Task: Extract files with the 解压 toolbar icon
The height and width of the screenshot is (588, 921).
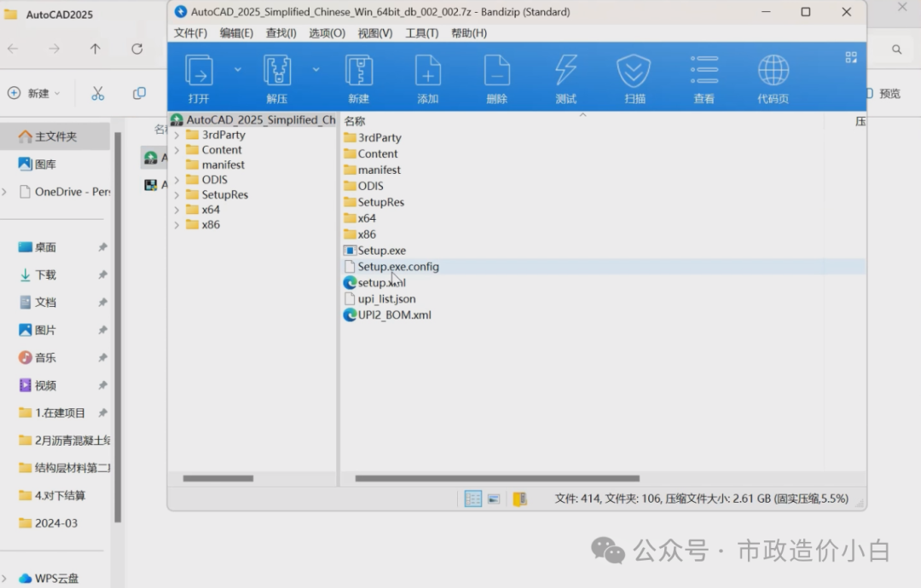Action: 277,78
